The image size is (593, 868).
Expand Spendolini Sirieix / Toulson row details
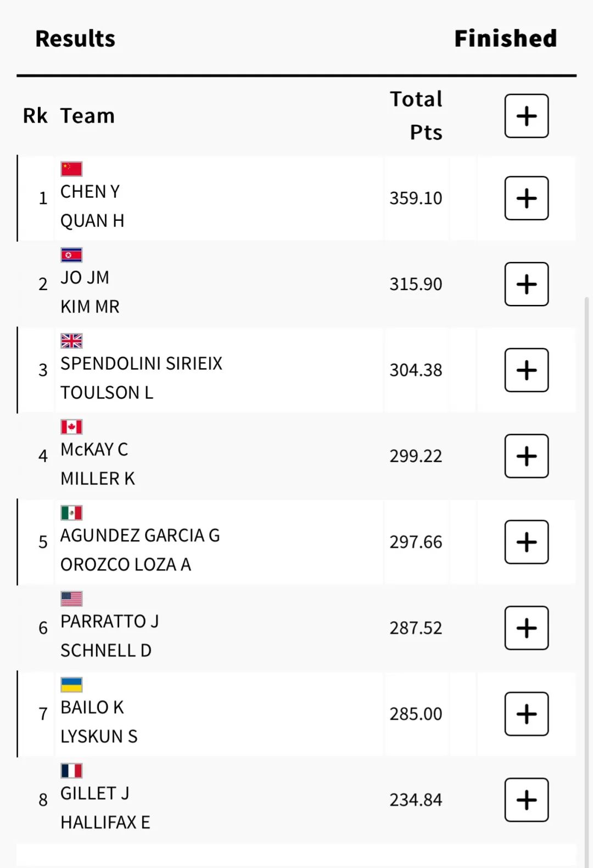pos(527,370)
